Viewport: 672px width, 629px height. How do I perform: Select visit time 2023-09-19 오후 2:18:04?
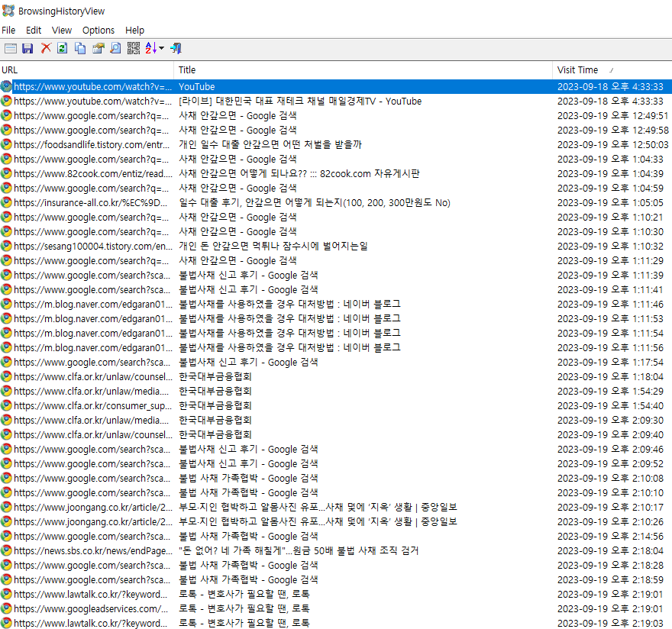[x=611, y=550]
